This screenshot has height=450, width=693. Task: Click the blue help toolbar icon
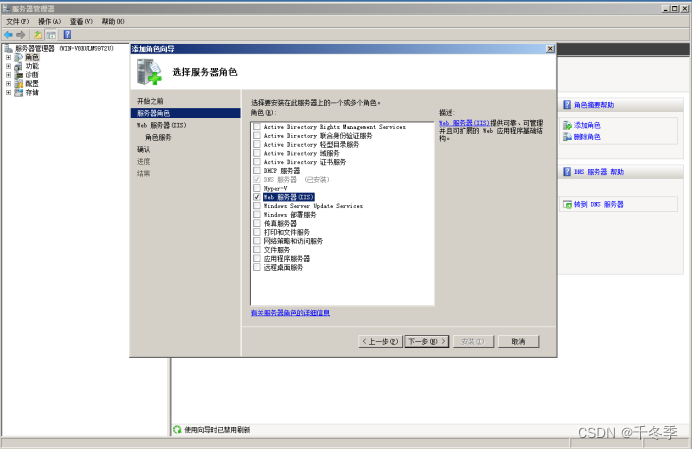click(67, 34)
